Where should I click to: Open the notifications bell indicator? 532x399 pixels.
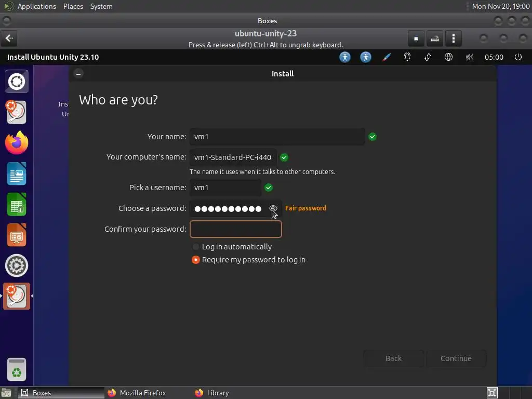click(407, 57)
